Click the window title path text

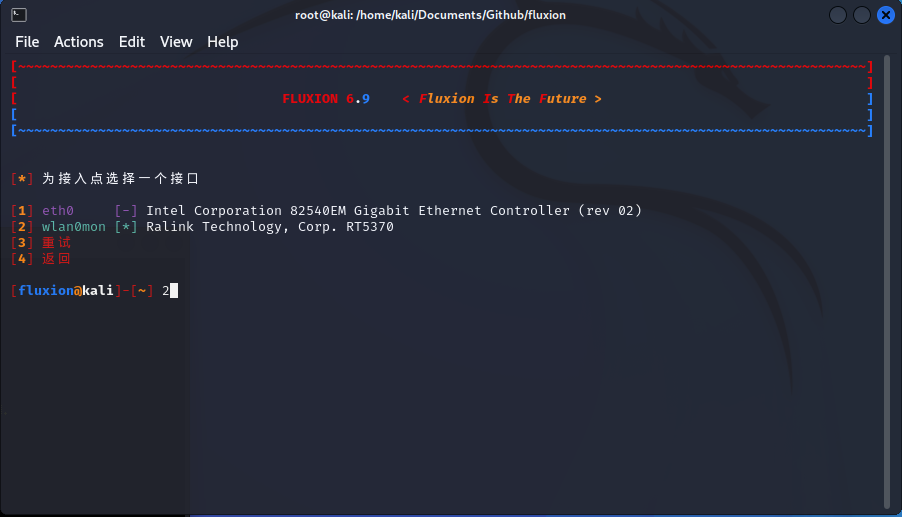point(430,15)
